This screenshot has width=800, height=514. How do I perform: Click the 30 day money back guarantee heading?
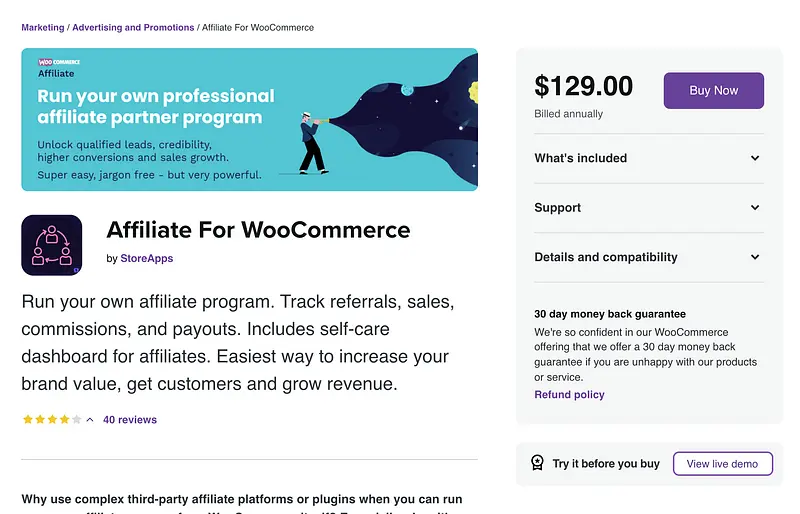point(610,314)
